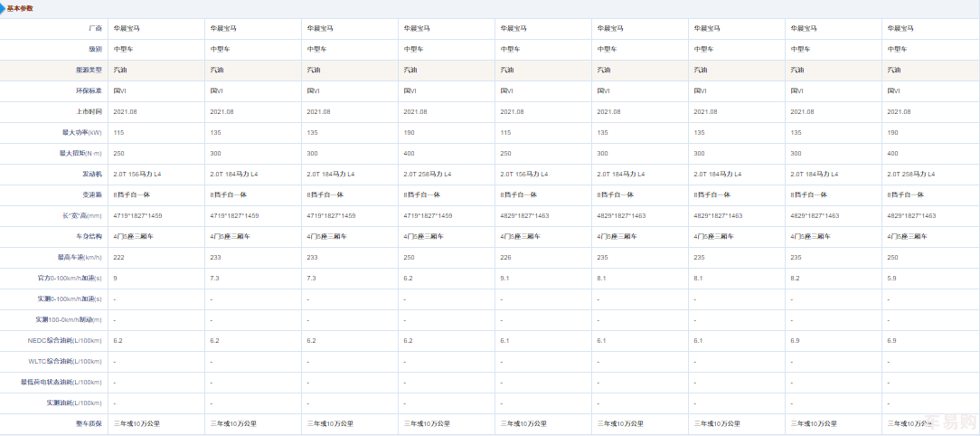980x436 pixels.
Task: Click the 最大扭矩(N·m) row label
Action: (x=79, y=153)
